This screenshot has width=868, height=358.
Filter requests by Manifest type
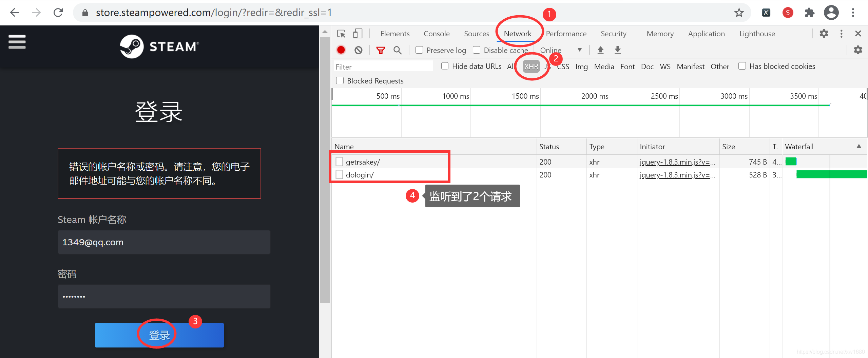(691, 67)
